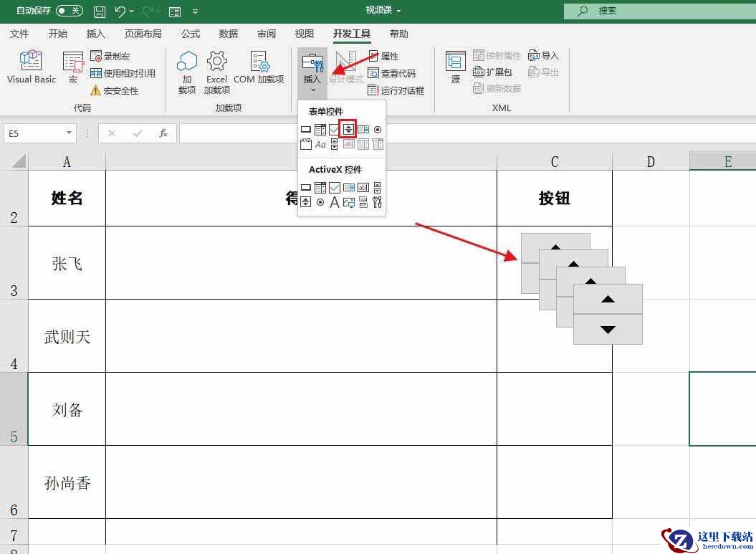Open the XML Source (源) pane
This screenshot has height=554, width=756.
455,67
